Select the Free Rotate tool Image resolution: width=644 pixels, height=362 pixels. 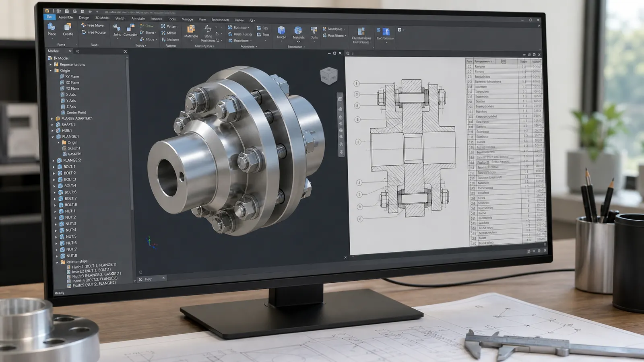pyautogui.click(x=93, y=33)
